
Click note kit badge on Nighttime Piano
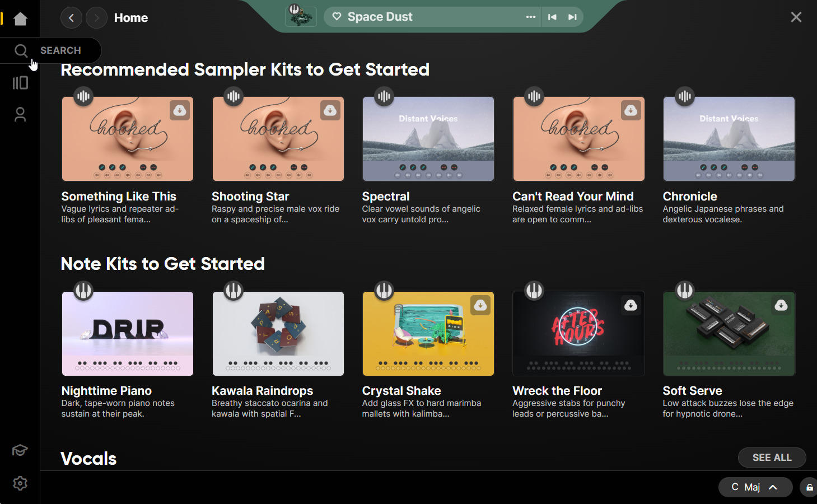[83, 291]
